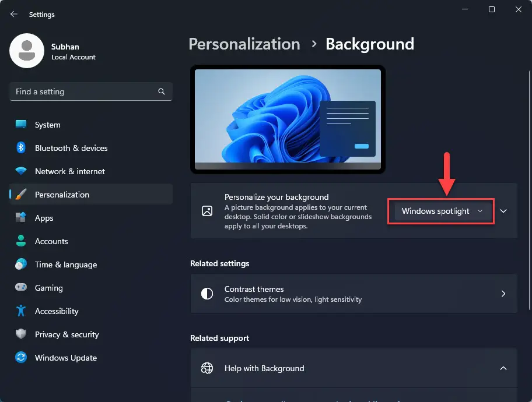
Task: Open the Windows spotlight dropdown
Action: click(441, 211)
